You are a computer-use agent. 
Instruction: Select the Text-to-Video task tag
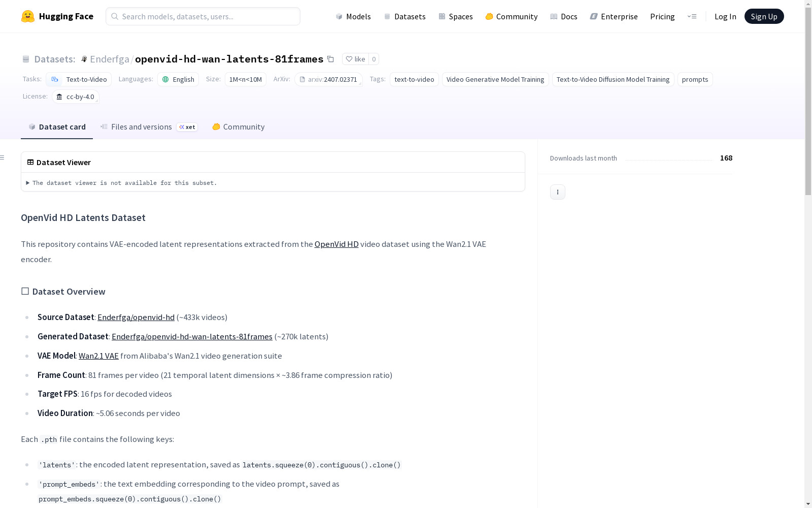pyautogui.click(x=79, y=79)
